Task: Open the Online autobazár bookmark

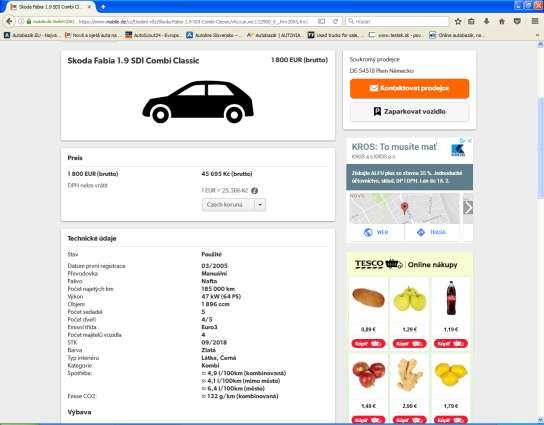Action: tap(457, 35)
